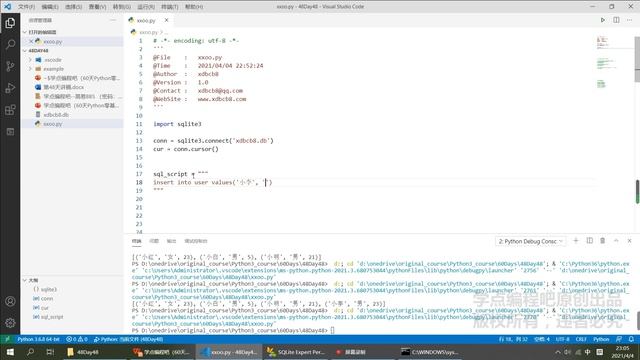Image resolution: width=640 pixels, height=360 pixels.
Task: Open Windows taskbar search
Action: 30,352
